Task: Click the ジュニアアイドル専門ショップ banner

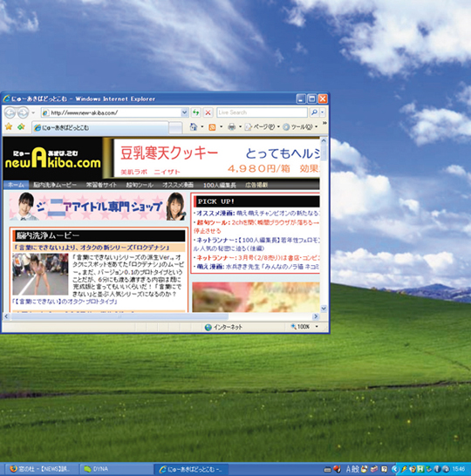Action: click(x=98, y=206)
